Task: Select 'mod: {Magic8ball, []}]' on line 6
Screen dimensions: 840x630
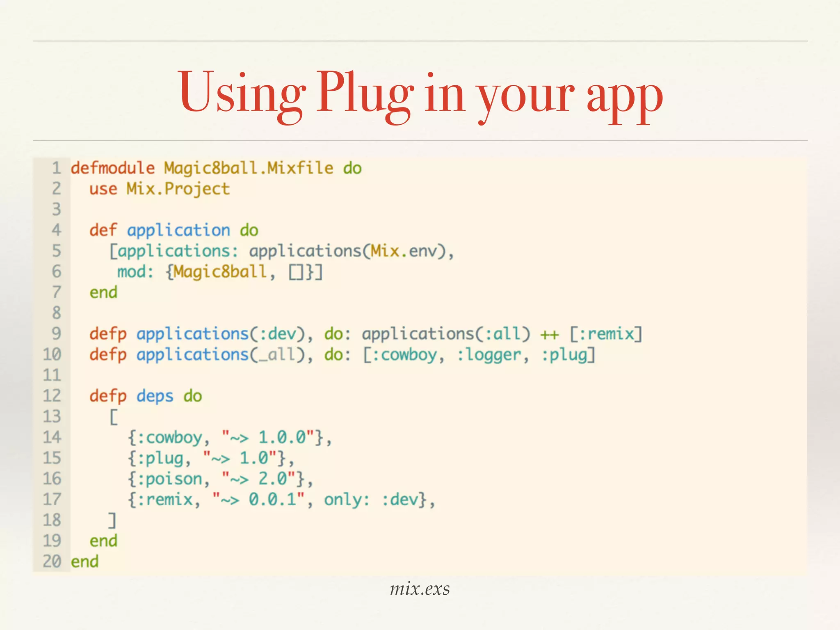Action: (x=220, y=272)
